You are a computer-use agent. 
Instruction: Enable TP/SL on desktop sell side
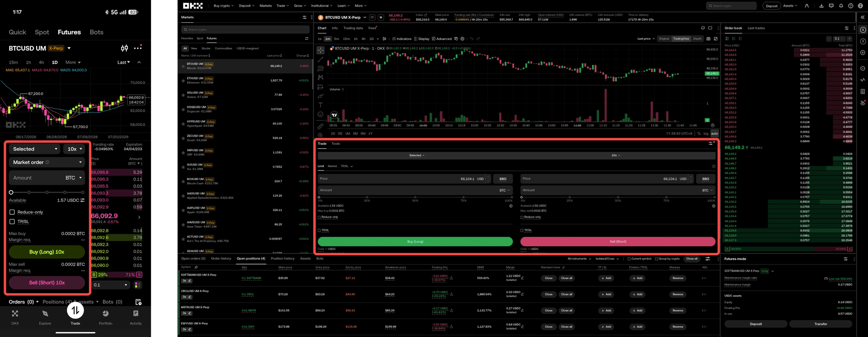[522, 230]
